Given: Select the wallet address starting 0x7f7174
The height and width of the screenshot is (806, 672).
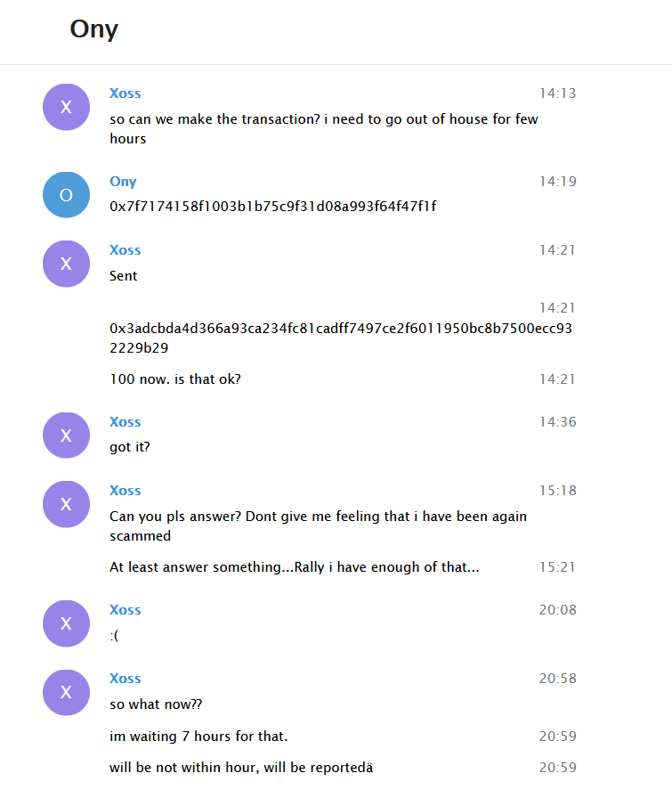Looking at the screenshot, I should [273, 207].
